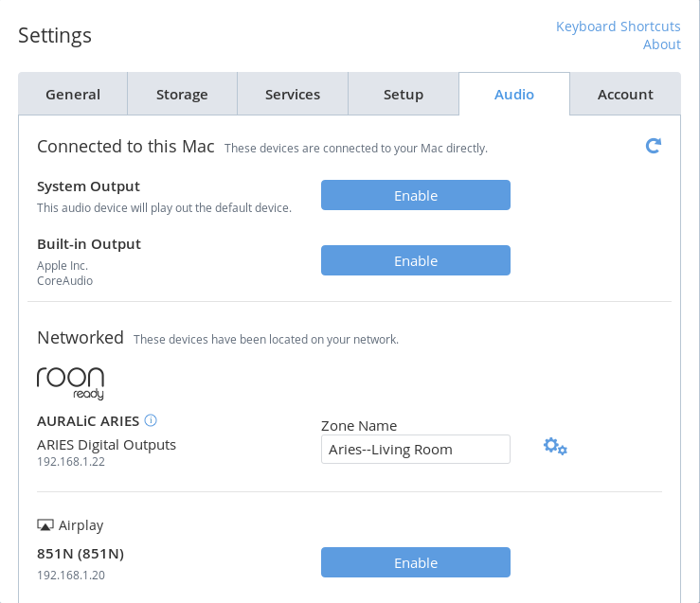Click the Zone Name text field
Screen dimensions: 700x603
click(415, 450)
